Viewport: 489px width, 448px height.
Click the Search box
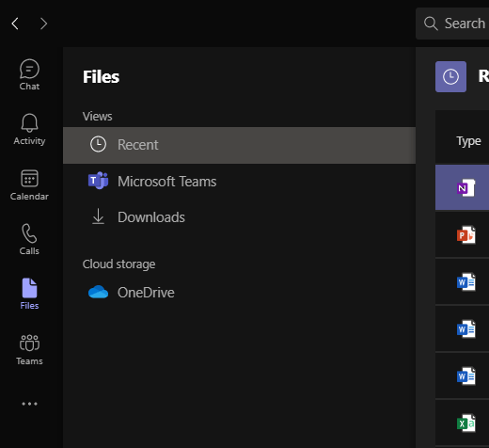click(452, 24)
